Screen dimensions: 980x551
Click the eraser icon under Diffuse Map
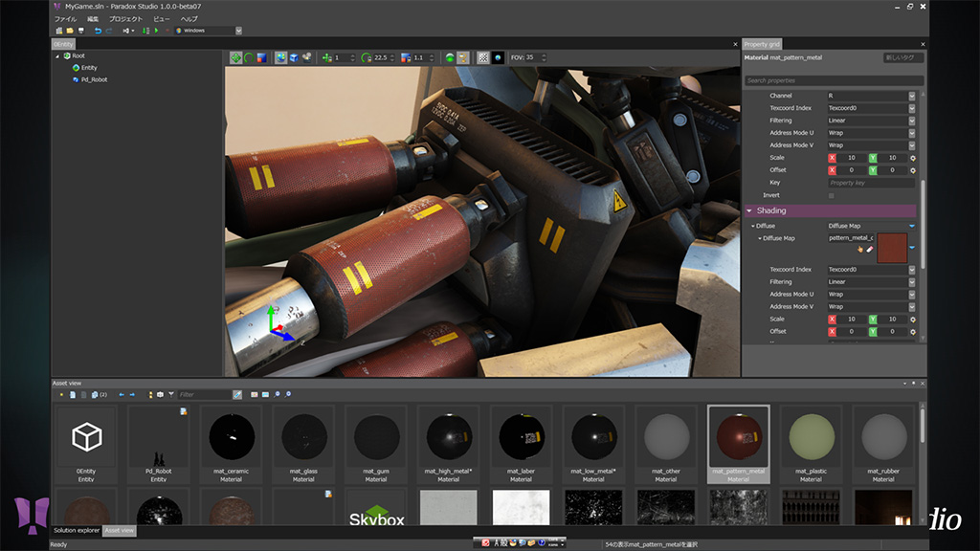[871, 249]
